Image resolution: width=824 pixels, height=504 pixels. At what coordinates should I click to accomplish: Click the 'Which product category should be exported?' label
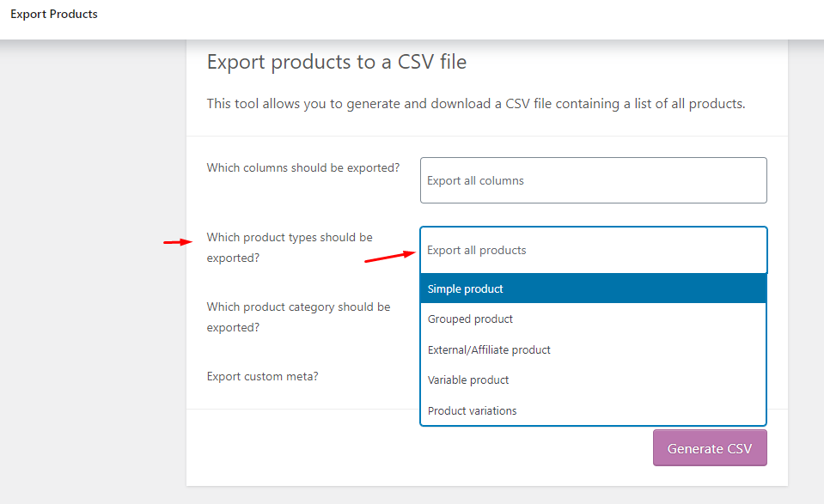pos(298,317)
